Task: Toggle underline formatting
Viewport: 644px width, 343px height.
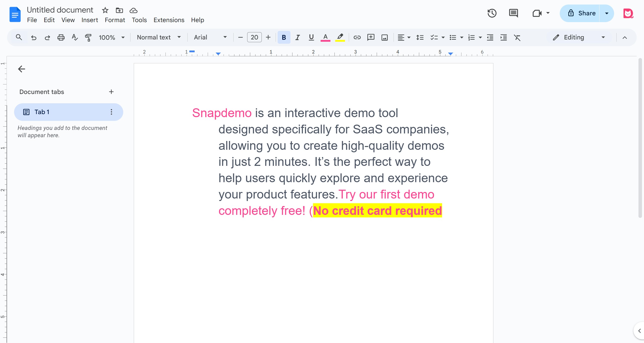Action: [311, 37]
